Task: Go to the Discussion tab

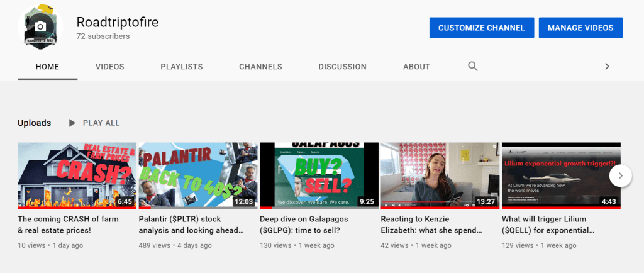Action: tap(342, 67)
